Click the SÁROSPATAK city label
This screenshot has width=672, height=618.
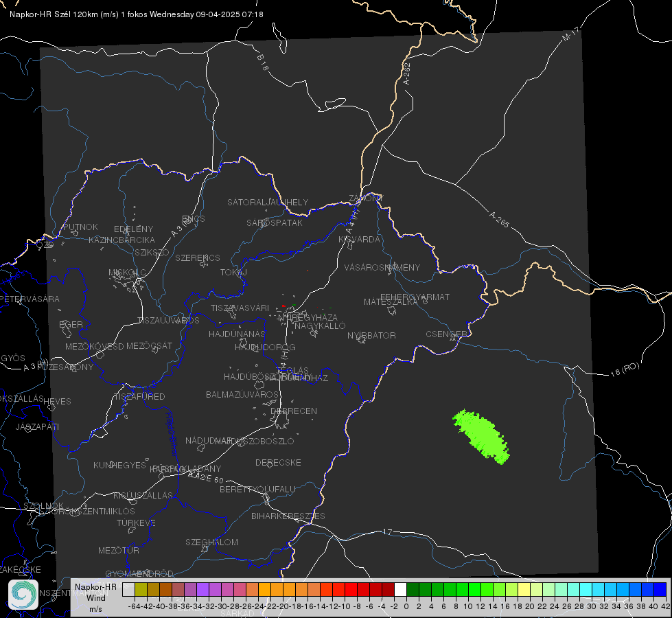[x=275, y=222]
